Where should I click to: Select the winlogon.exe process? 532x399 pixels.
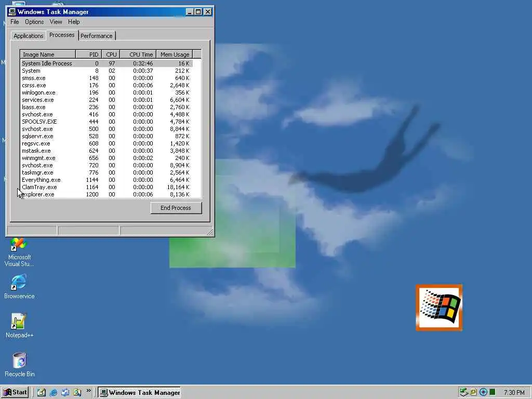tap(106, 92)
